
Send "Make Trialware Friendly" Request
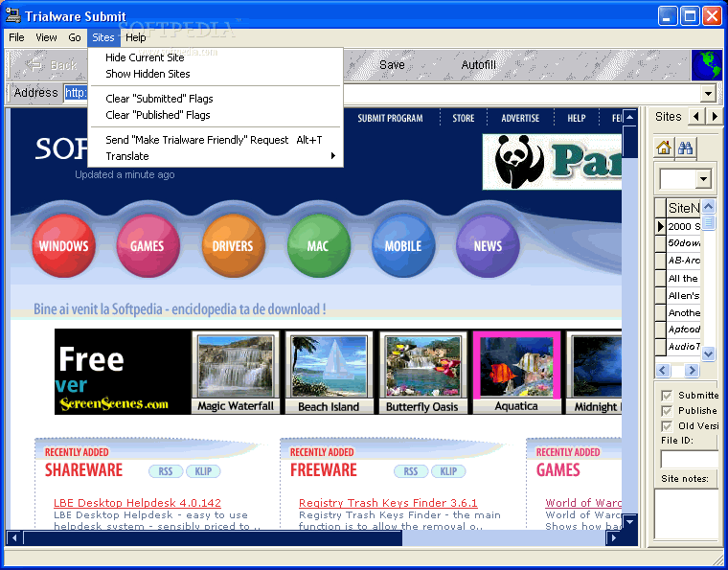tap(214, 140)
